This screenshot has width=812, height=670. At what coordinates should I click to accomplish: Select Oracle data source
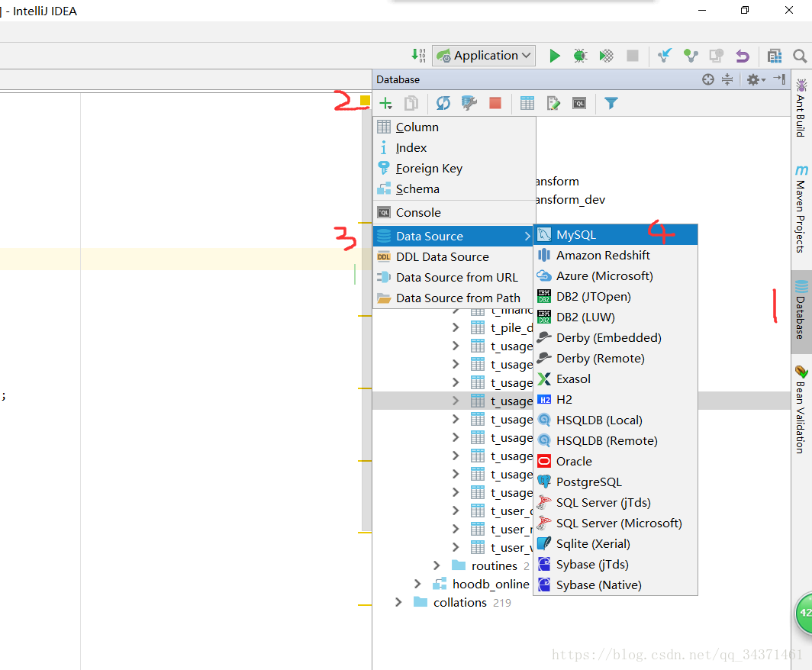pos(616,462)
